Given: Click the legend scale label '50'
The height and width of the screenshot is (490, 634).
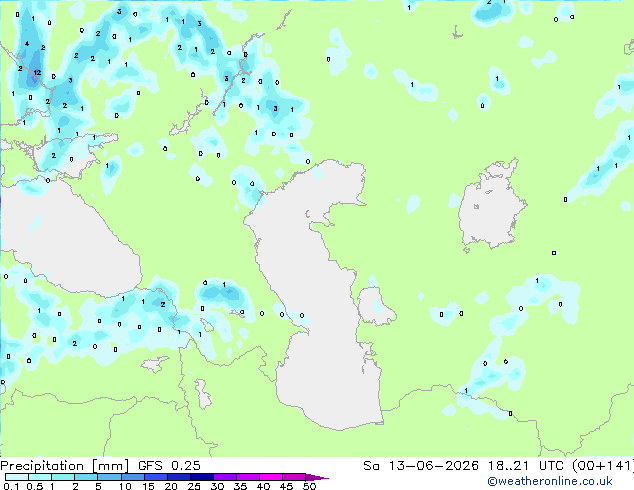Looking at the screenshot, I should click(x=309, y=486).
